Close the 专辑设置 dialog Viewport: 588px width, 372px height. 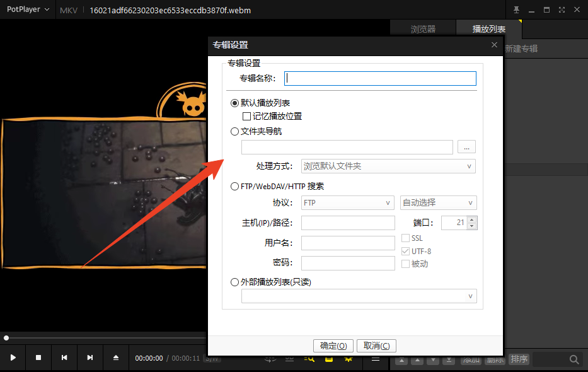pyautogui.click(x=494, y=45)
